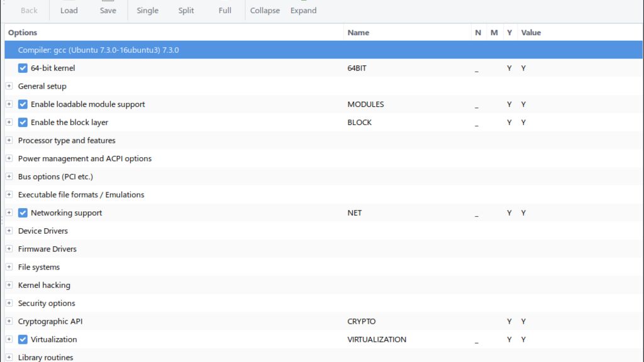Select the Library routines label

point(45,358)
